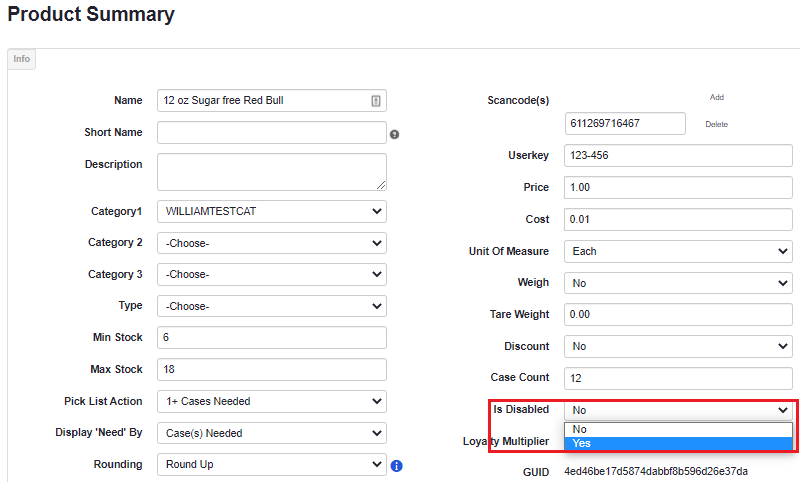Click the Product Summary heading
This screenshot has width=800, height=482.
click(91, 14)
